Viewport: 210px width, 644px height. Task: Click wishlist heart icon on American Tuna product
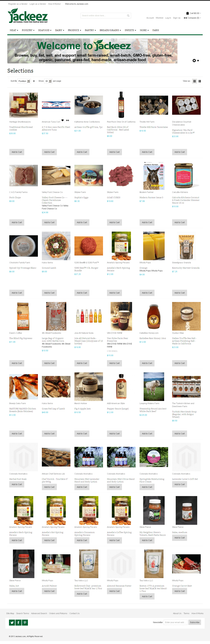coord(63,121)
